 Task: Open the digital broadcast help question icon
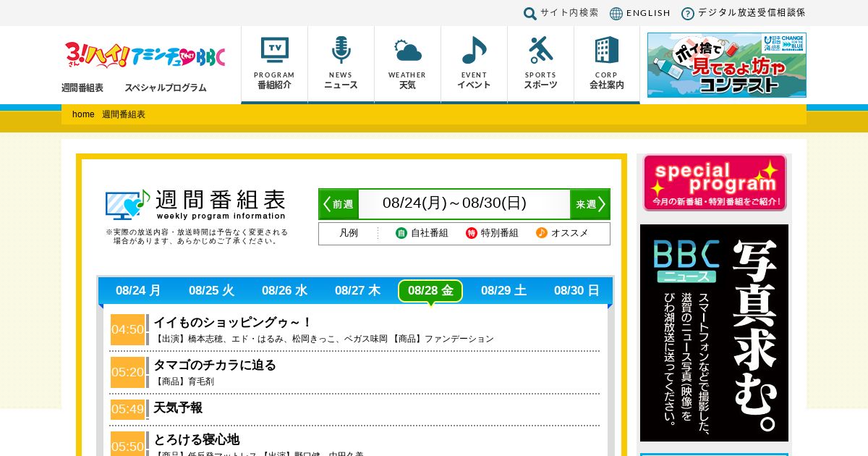coord(688,13)
